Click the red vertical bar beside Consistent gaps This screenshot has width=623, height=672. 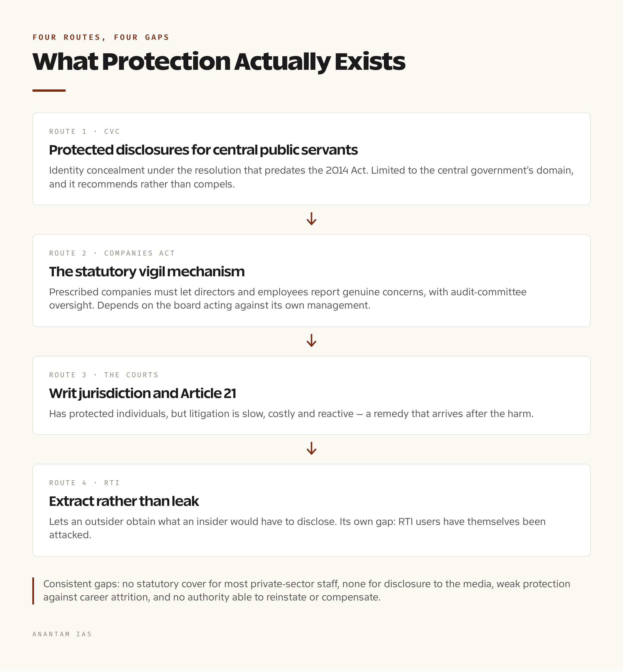point(33,591)
